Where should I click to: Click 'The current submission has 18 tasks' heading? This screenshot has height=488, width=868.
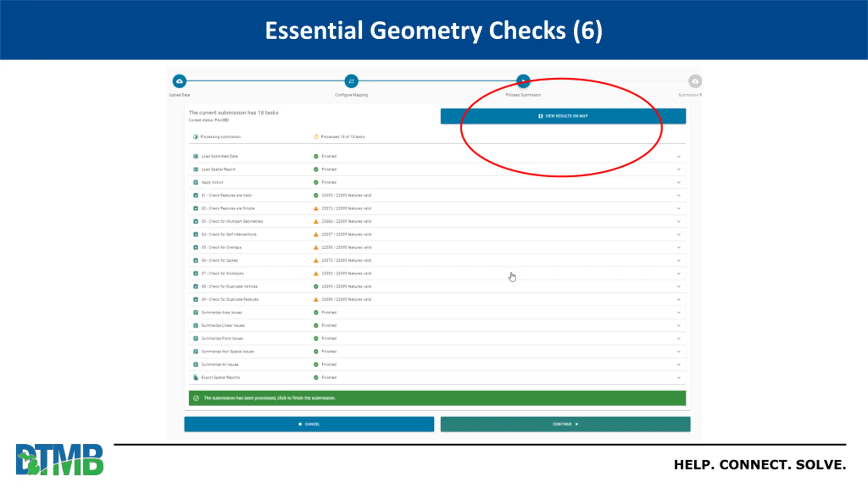pos(233,113)
